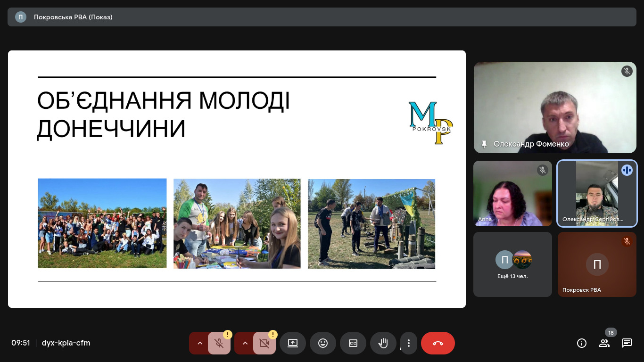Toggle the microphone on
The height and width of the screenshot is (362, 644).
coord(219,343)
